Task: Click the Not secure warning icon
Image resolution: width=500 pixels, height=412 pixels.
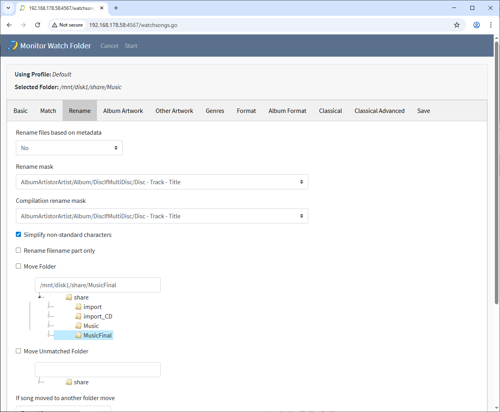Action: (x=55, y=25)
